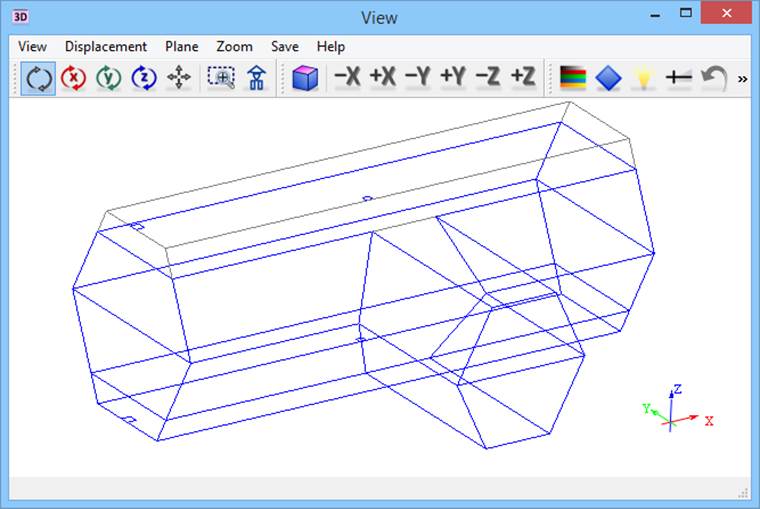The image size is (760, 509).
Task: Set view direction to +Z
Action: coord(523,77)
